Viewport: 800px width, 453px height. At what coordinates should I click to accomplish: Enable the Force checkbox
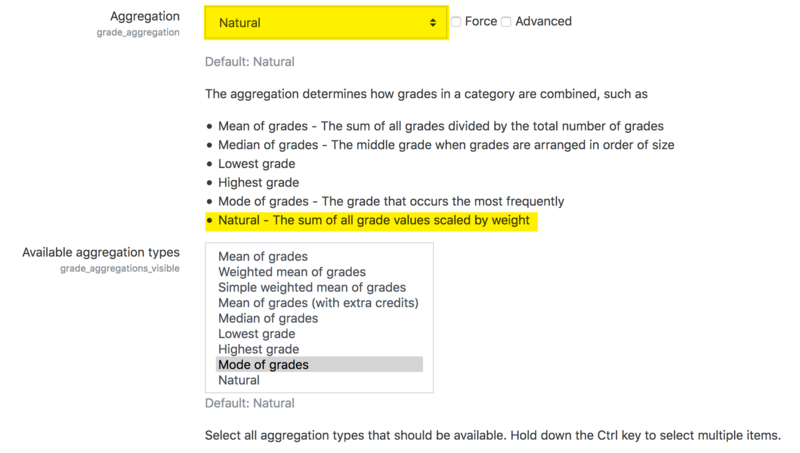pyautogui.click(x=456, y=21)
